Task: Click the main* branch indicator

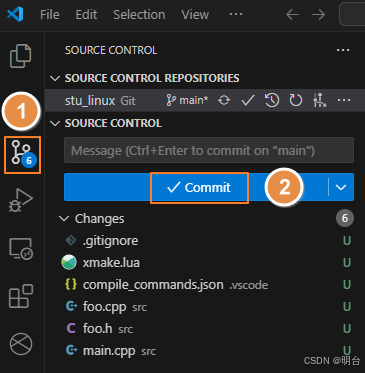Action: [187, 100]
